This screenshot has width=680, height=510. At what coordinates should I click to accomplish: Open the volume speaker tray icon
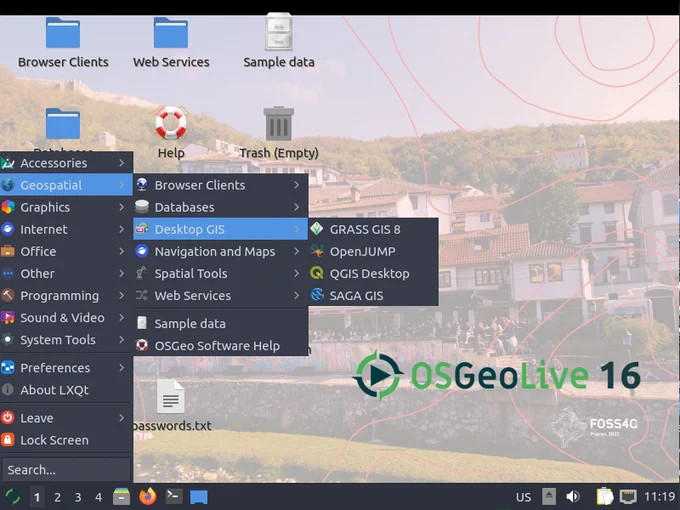click(x=573, y=497)
